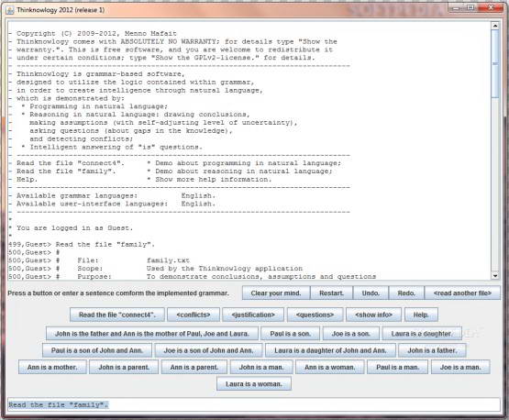Click the "Undo." button
This screenshot has height=420, width=509.
(371, 293)
